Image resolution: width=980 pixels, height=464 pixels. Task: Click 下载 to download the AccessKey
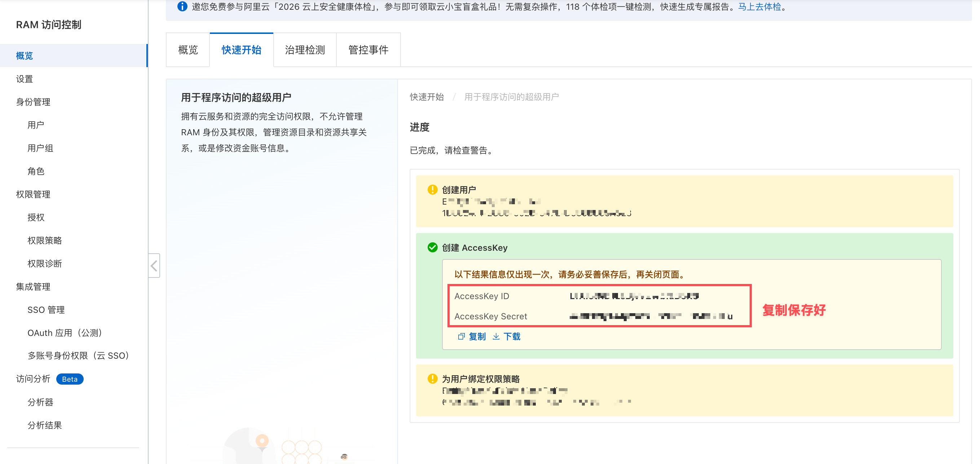click(512, 337)
